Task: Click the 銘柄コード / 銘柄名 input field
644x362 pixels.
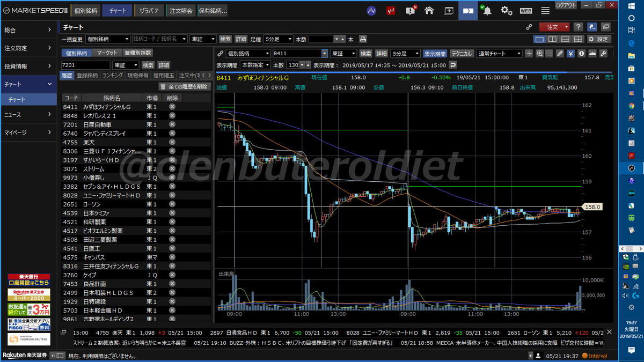Action: coord(160,39)
